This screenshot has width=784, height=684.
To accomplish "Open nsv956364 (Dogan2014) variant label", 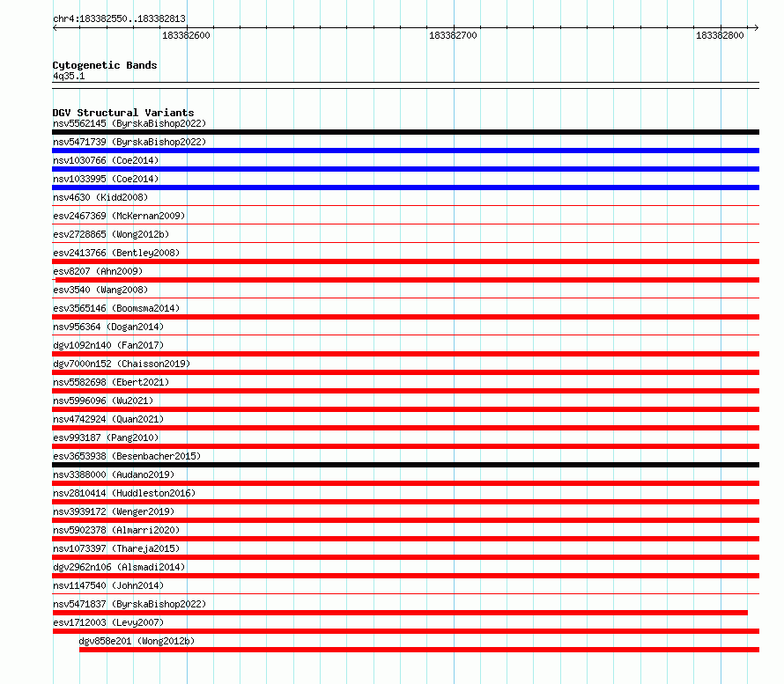I will coord(108,327).
